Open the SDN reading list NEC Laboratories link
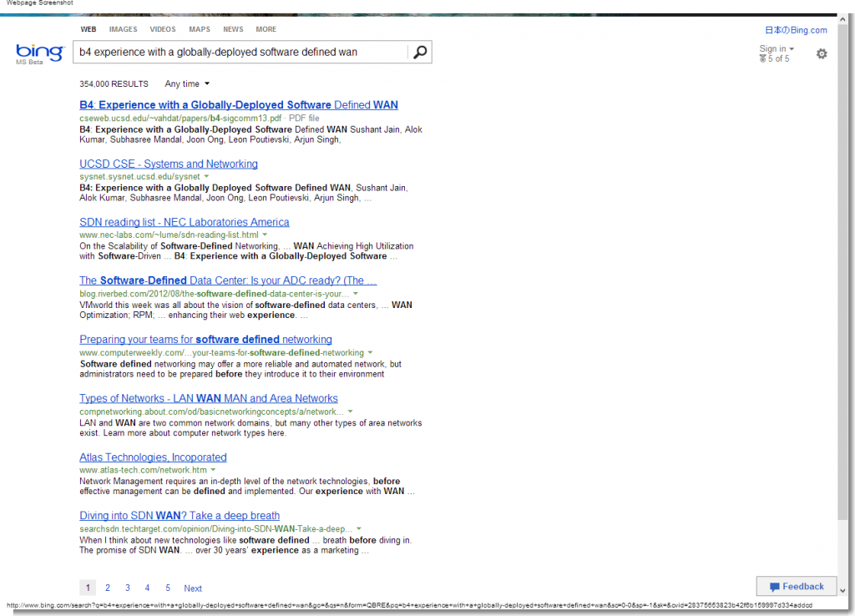 pyautogui.click(x=184, y=222)
